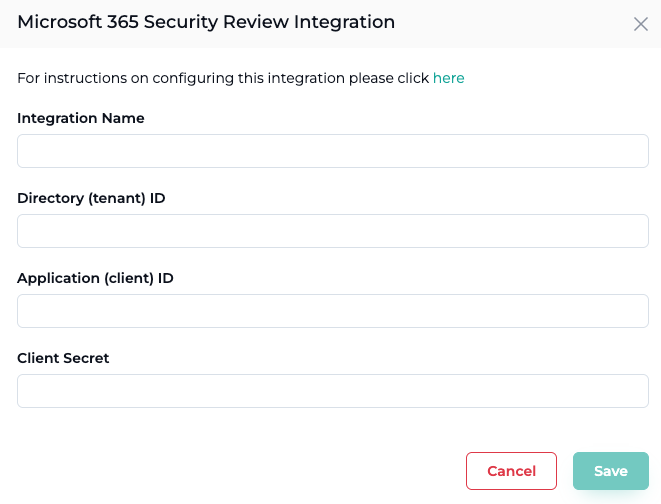Click the 'Integration Name' label
Viewport: 661px width, 504px height.
[81, 118]
